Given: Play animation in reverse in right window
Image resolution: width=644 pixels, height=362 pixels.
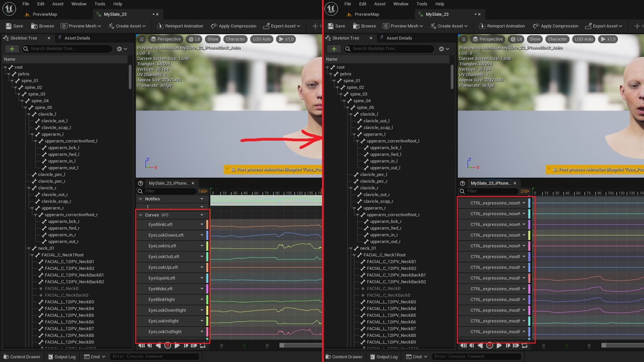Looking at the screenshot, I should pyautogui.click(x=480, y=345).
